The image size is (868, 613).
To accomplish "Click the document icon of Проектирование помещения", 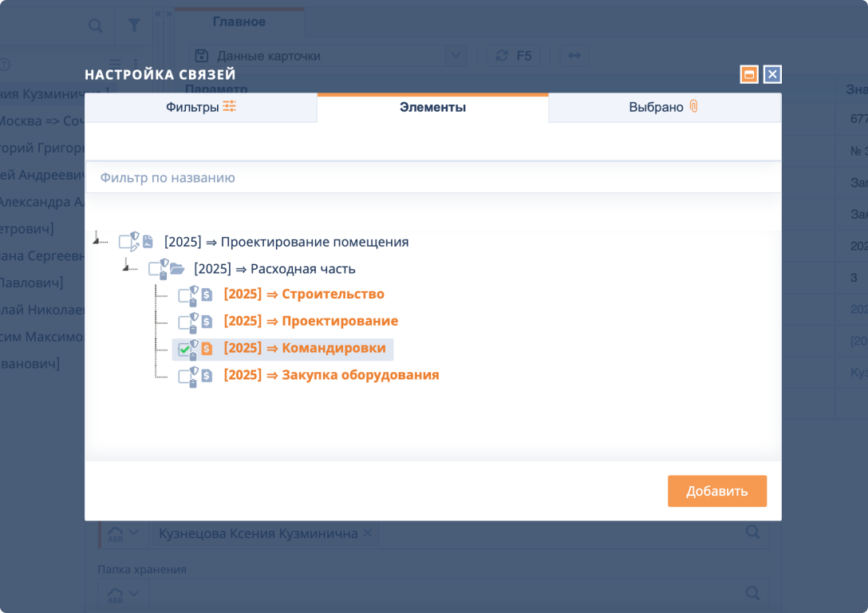I will pos(148,242).
